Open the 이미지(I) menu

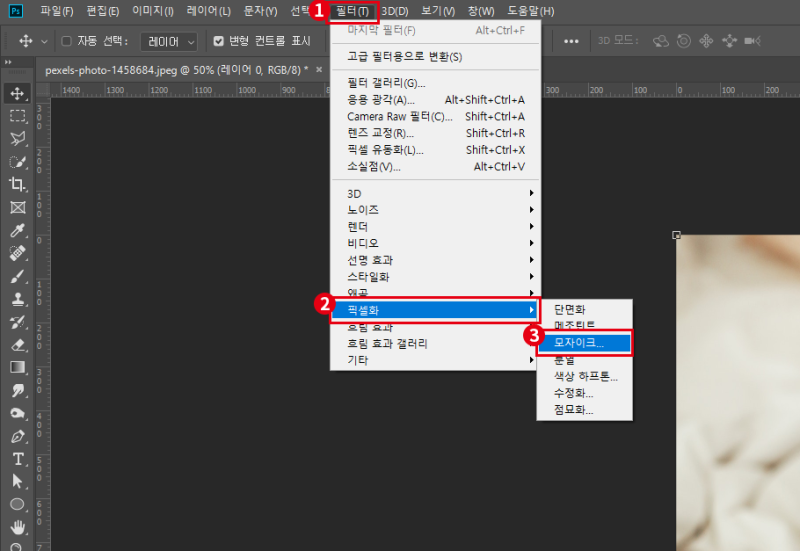click(153, 11)
